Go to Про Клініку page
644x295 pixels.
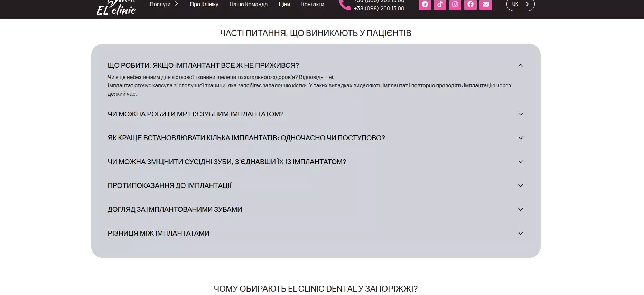(x=204, y=4)
